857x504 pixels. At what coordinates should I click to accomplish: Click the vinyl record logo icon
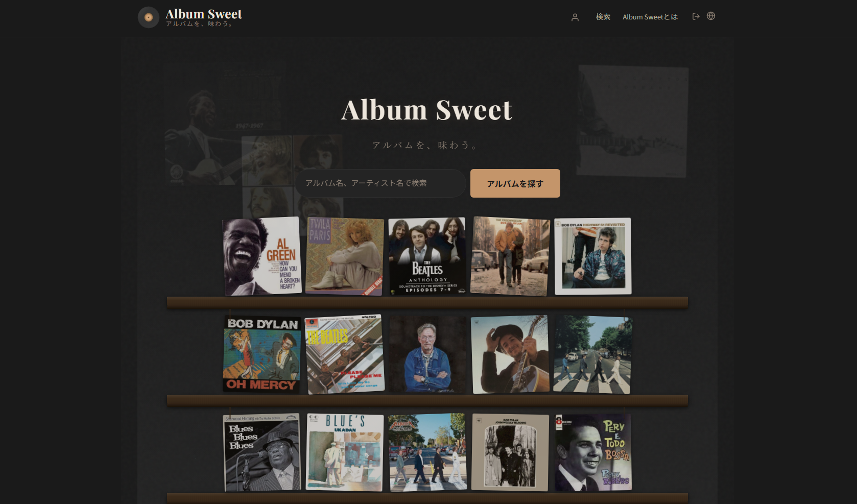tap(148, 17)
